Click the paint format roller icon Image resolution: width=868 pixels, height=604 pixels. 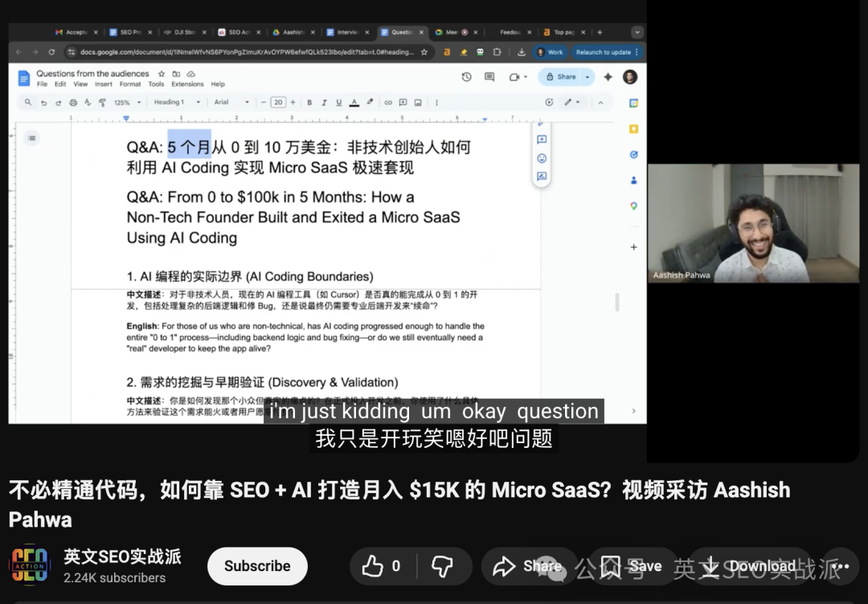(x=102, y=102)
